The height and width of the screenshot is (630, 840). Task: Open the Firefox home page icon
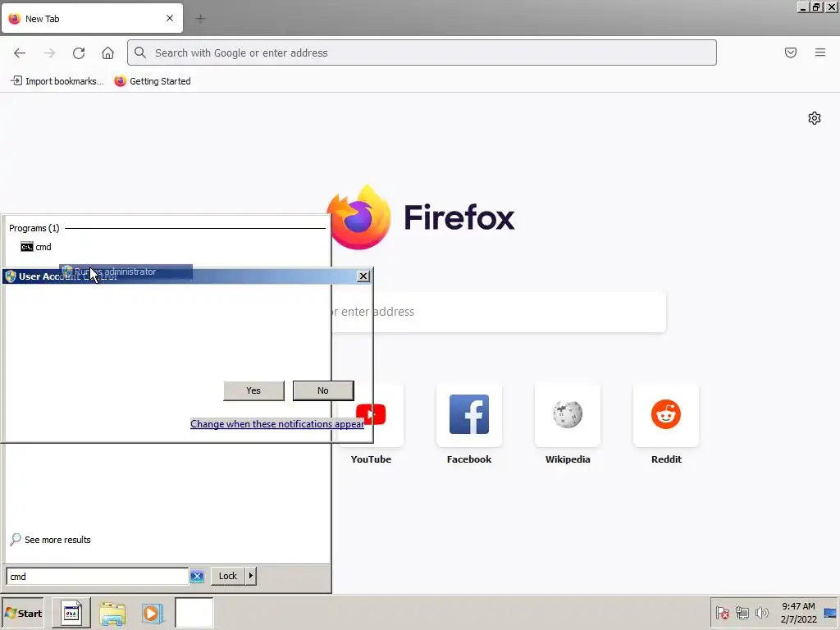107,53
